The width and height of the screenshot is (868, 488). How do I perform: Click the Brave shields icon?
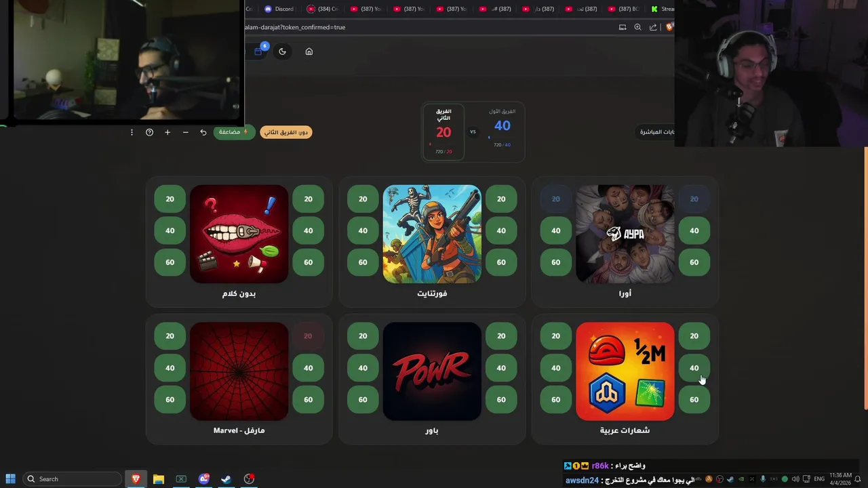pos(669,27)
